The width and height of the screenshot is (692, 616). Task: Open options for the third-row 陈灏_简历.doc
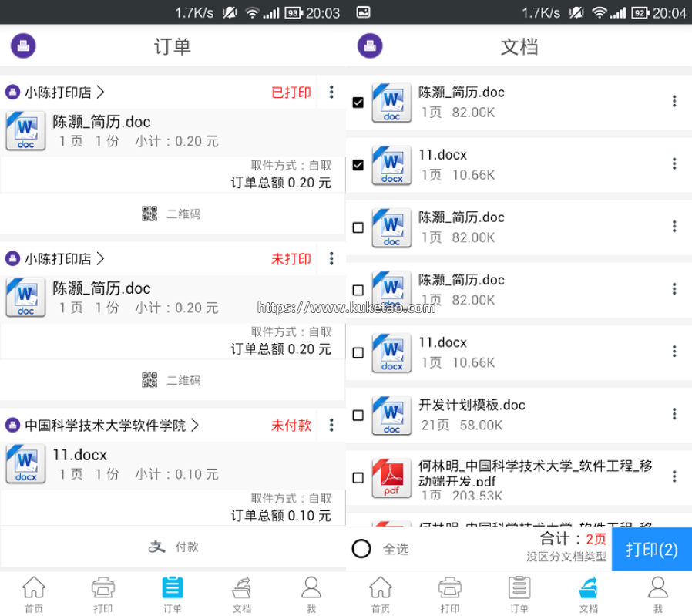pos(674,227)
